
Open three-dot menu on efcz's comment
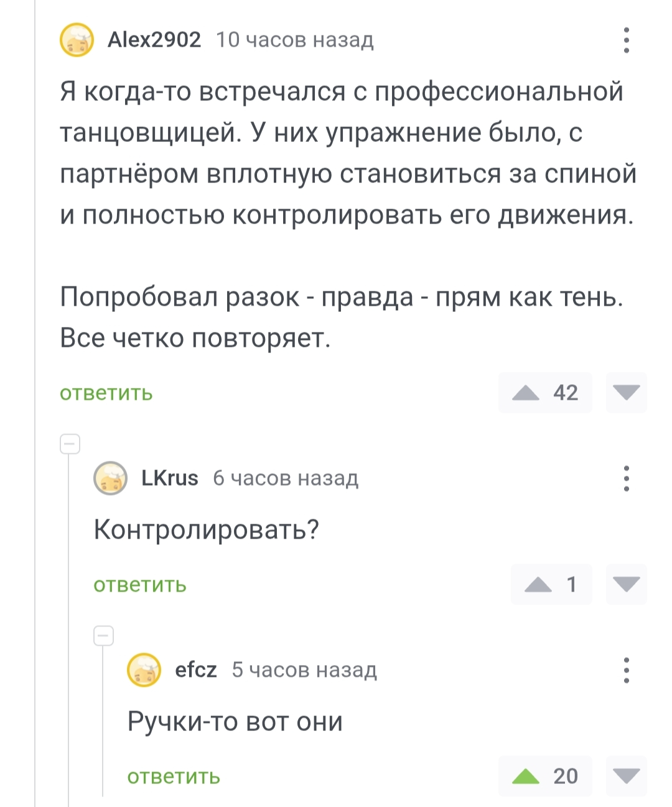(x=626, y=670)
